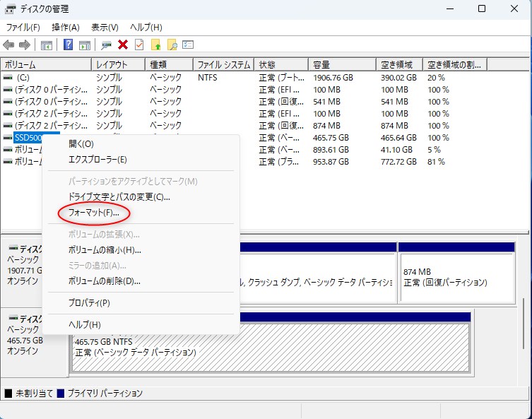Click プロパティ(P) in the context menu

pos(89,302)
